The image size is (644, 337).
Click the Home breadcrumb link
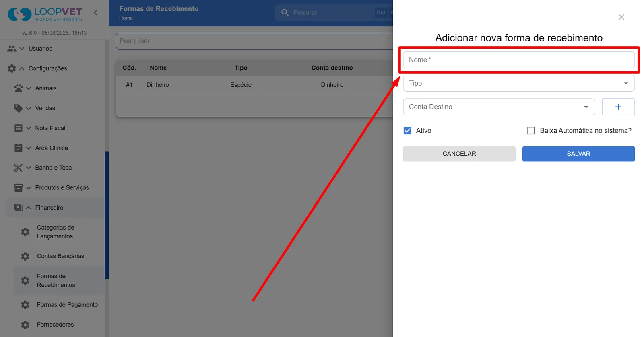click(x=126, y=18)
